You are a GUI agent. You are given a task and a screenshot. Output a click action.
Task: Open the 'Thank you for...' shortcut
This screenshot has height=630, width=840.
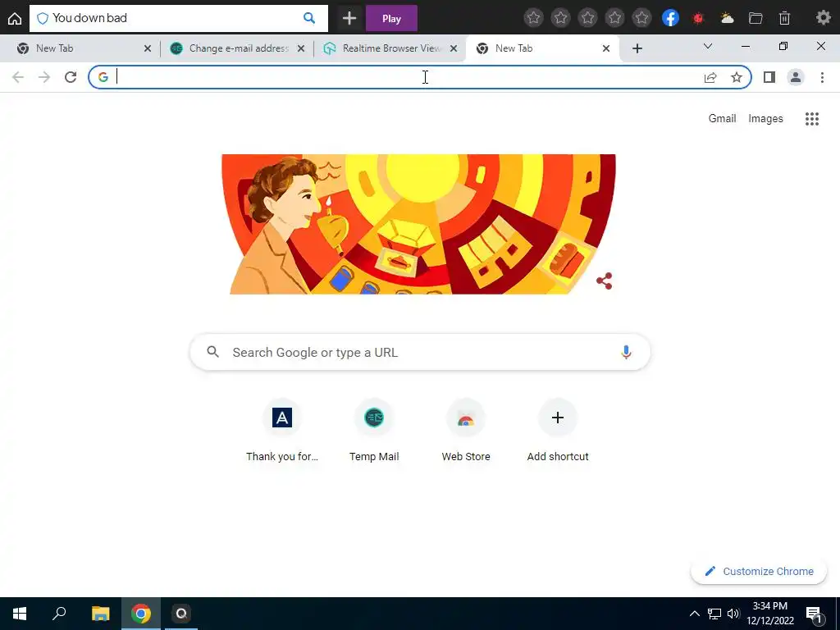point(282,431)
